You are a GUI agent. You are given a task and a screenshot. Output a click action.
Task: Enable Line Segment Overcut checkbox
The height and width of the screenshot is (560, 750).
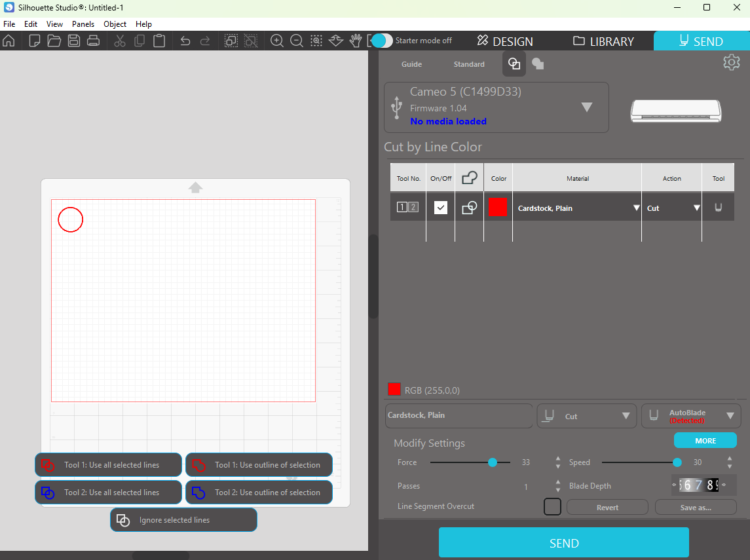click(x=552, y=506)
